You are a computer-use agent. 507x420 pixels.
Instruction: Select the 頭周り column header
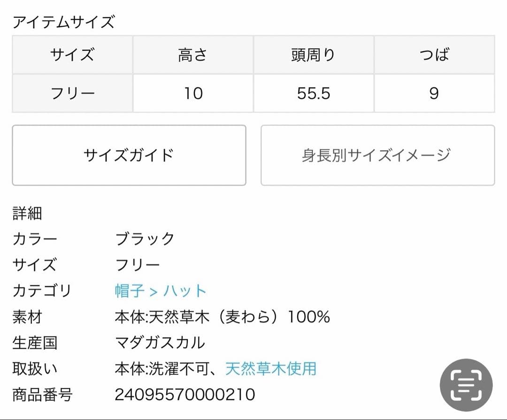(314, 55)
